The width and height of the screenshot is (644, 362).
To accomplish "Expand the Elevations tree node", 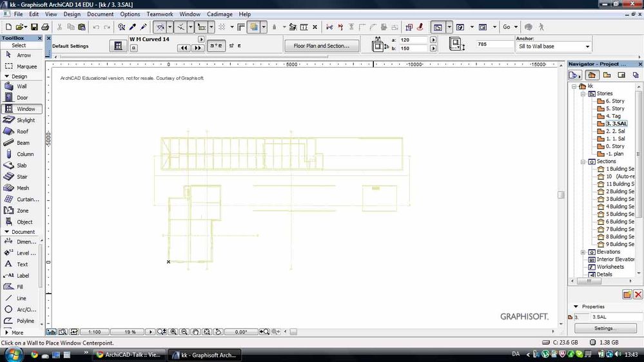I will click(x=583, y=252).
